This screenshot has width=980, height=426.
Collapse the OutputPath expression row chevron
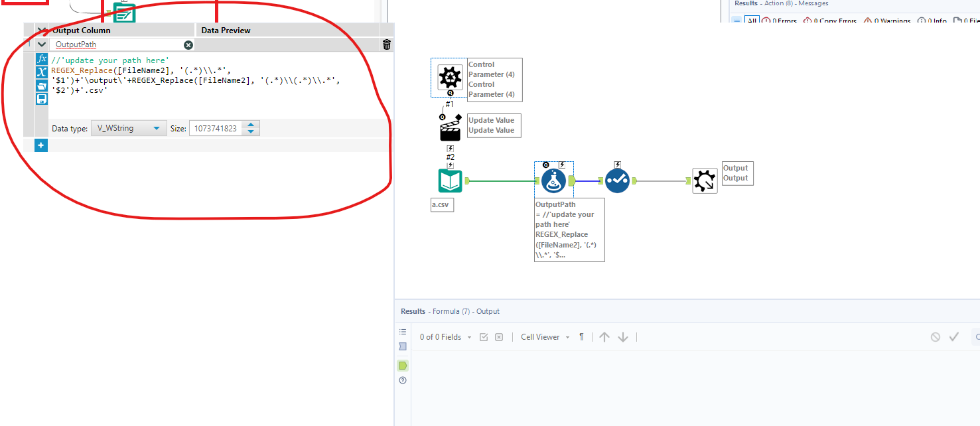coord(41,44)
